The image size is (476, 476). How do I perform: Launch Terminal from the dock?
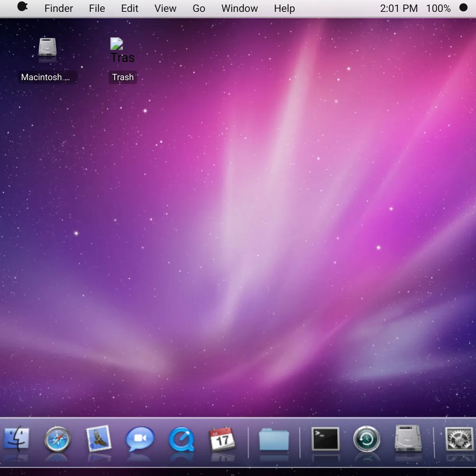pos(325,439)
